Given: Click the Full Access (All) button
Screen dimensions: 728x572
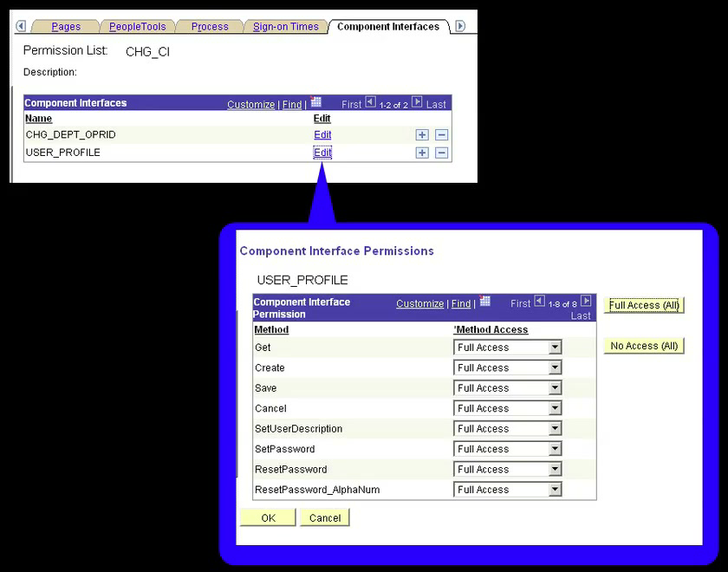Looking at the screenshot, I should [x=644, y=305].
